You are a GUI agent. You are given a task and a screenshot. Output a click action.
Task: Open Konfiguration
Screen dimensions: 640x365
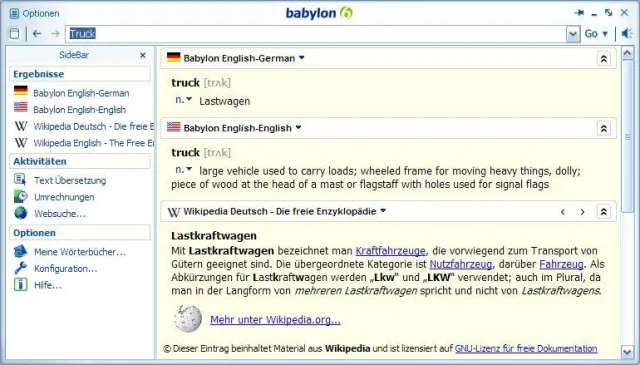tap(65, 269)
